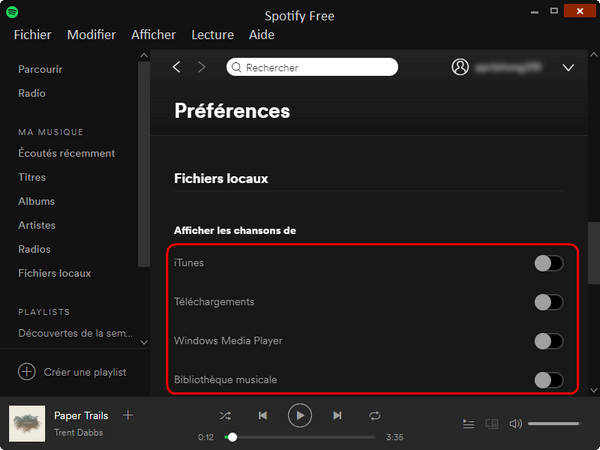
Task: Skip to the previous track
Action: (x=262, y=416)
